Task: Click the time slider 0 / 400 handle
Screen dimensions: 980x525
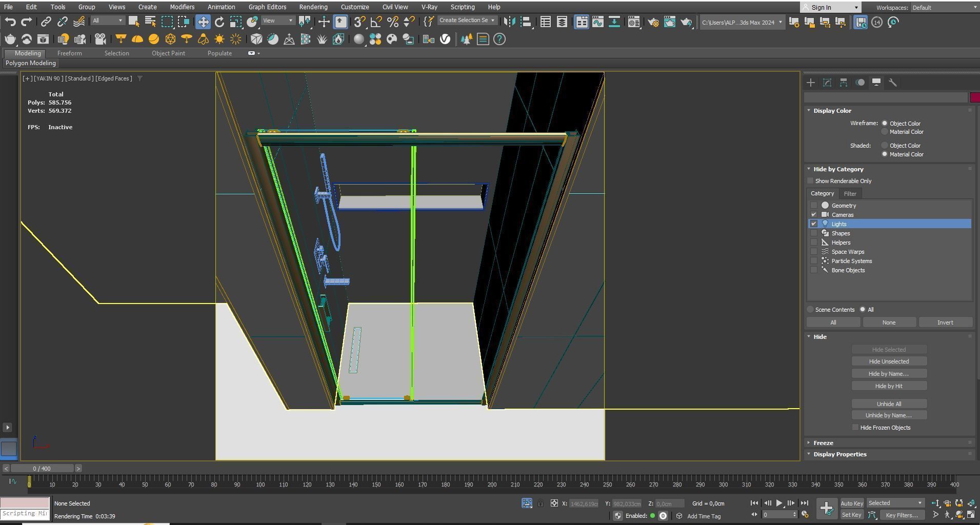Action: [x=42, y=469]
